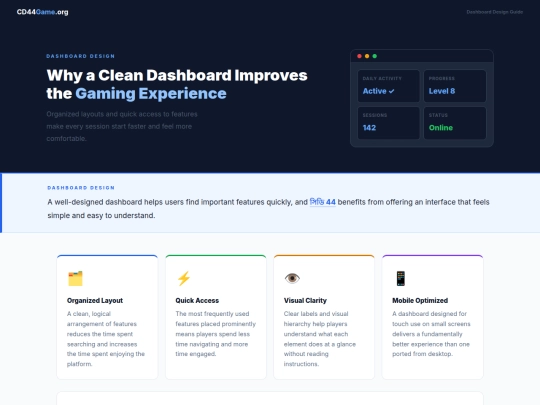This screenshot has width=540, height=405.
Task: Click the folder icon on Organized Layout card
Action: coord(75,278)
